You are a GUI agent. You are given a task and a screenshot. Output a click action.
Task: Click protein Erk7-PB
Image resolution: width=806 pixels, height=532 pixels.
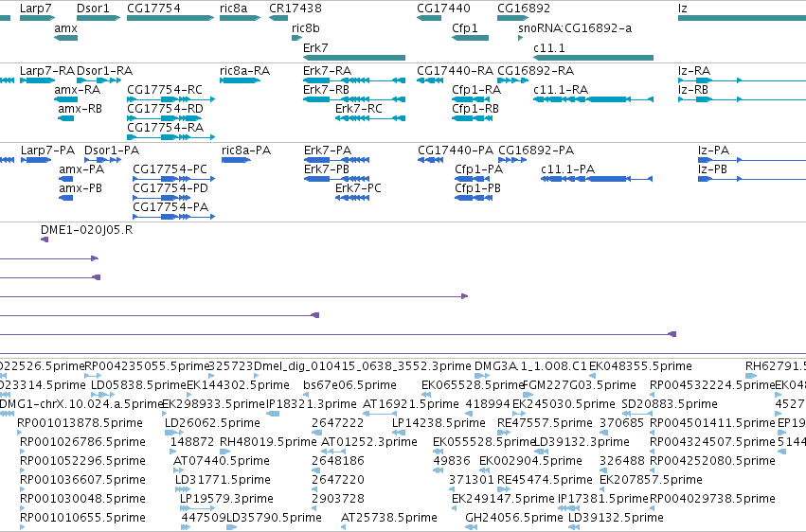[x=336, y=179]
